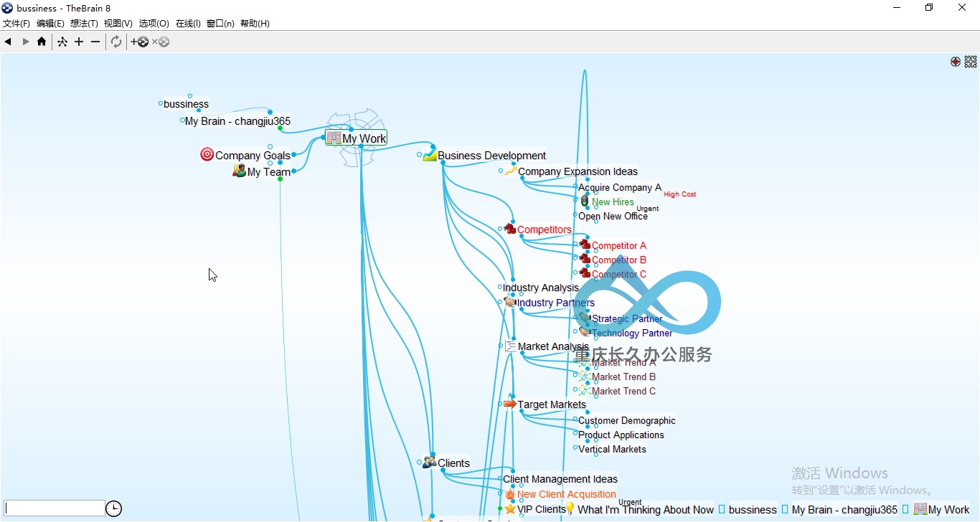Viewport: 980px width, 522px height.
Task: Click the My Team people icon
Action: [240, 171]
